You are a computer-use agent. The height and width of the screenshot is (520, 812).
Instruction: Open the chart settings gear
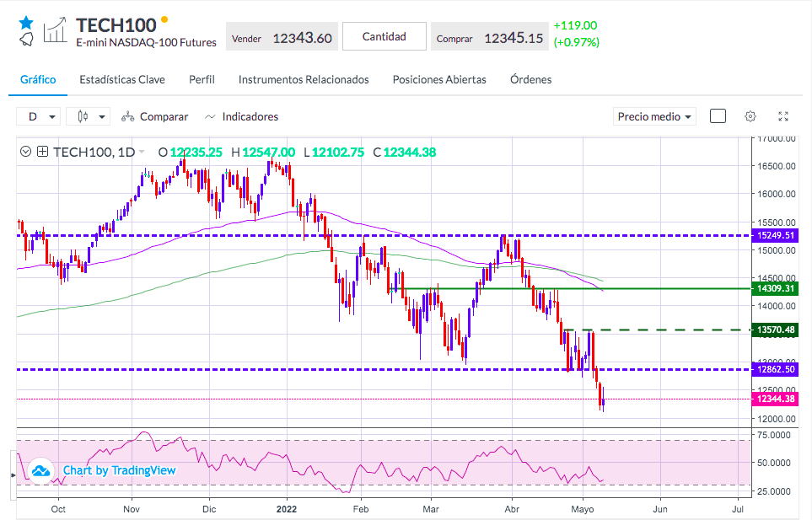coord(750,116)
